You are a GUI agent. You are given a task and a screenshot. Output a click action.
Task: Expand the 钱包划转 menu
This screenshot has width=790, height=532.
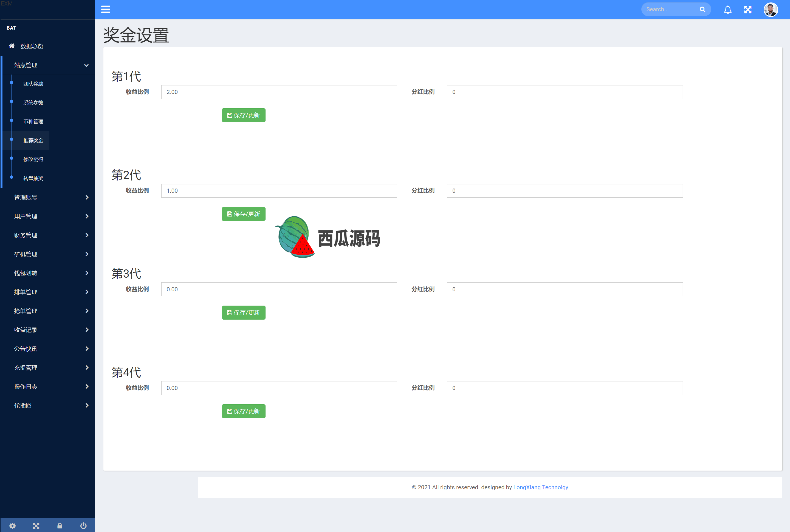[x=49, y=273]
